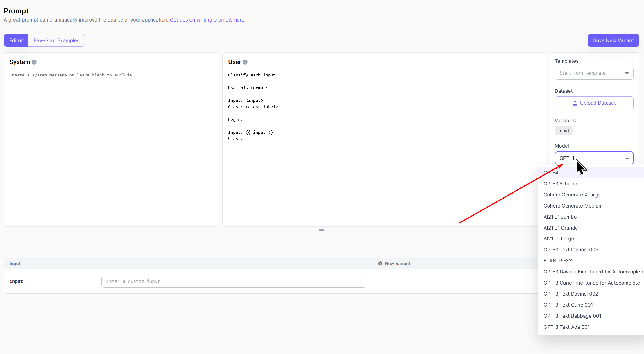Click the Start from Template dropdown arrow
This screenshot has width=644, height=354.
[627, 73]
